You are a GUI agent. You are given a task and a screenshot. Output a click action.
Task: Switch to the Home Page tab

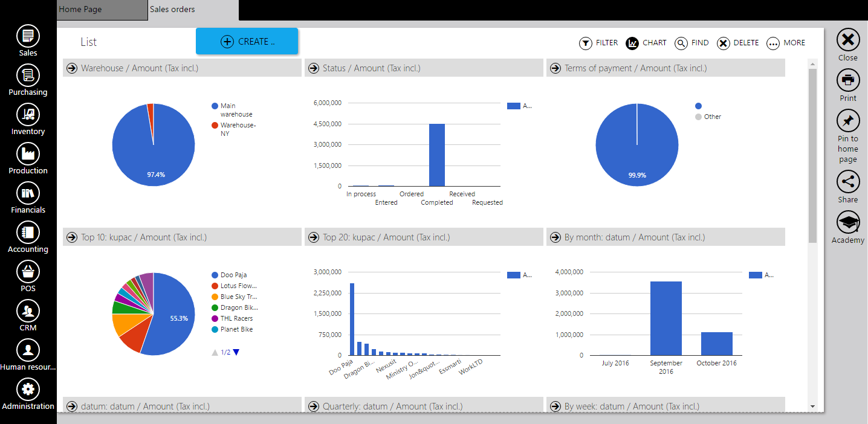(102, 10)
